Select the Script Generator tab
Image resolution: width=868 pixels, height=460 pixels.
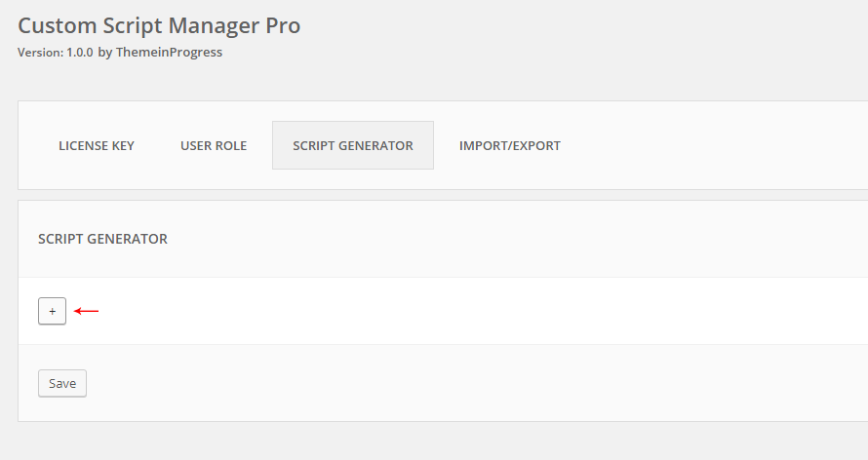(352, 145)
